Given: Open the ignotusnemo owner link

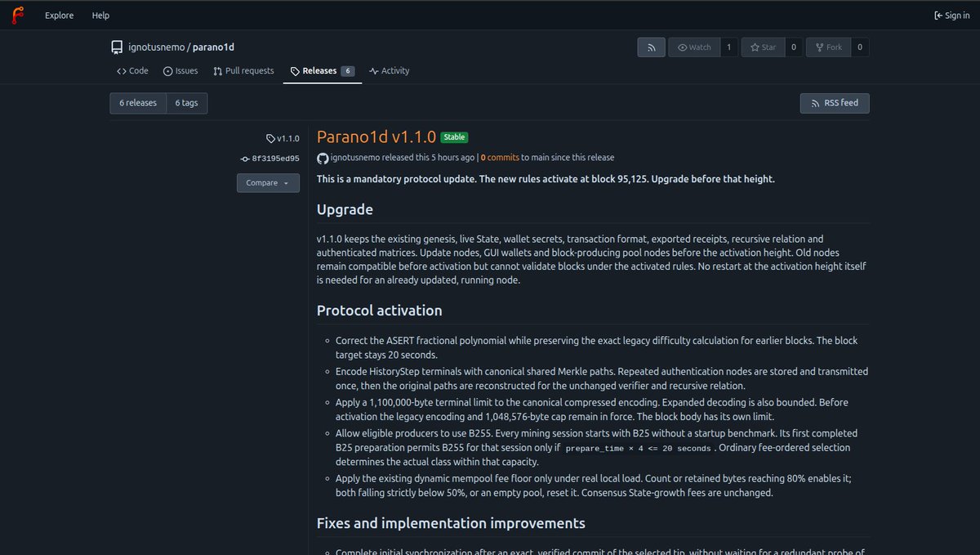Looking at the screenshot, I should pyautogui.click(x=157, y=47).
